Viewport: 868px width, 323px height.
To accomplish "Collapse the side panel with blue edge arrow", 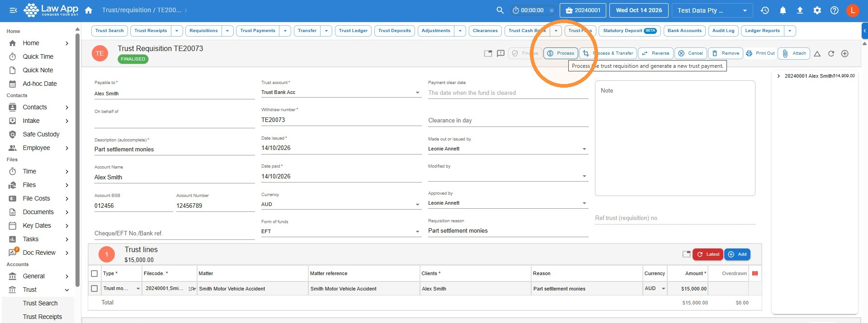I will click(x=865, y=31).
